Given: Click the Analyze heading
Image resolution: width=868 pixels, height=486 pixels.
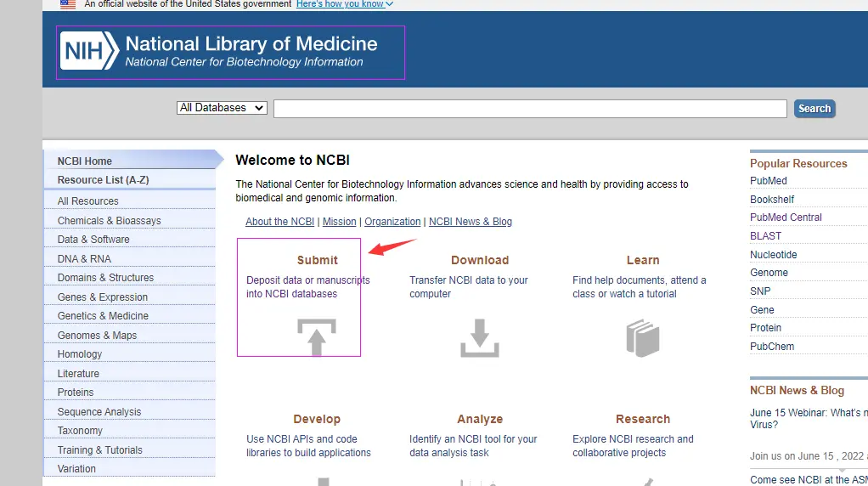Looking at the screenshot, I should coord(480,419).
